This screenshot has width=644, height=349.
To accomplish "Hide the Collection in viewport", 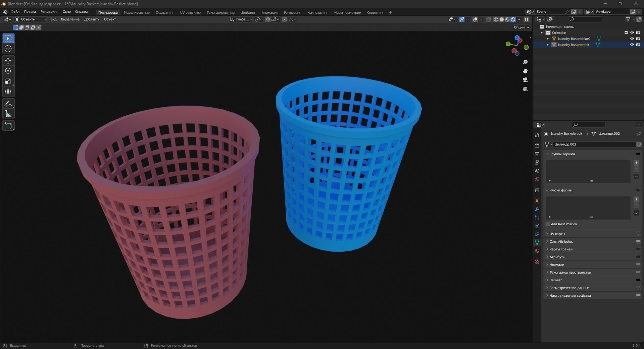I will (x=632, y=33).
